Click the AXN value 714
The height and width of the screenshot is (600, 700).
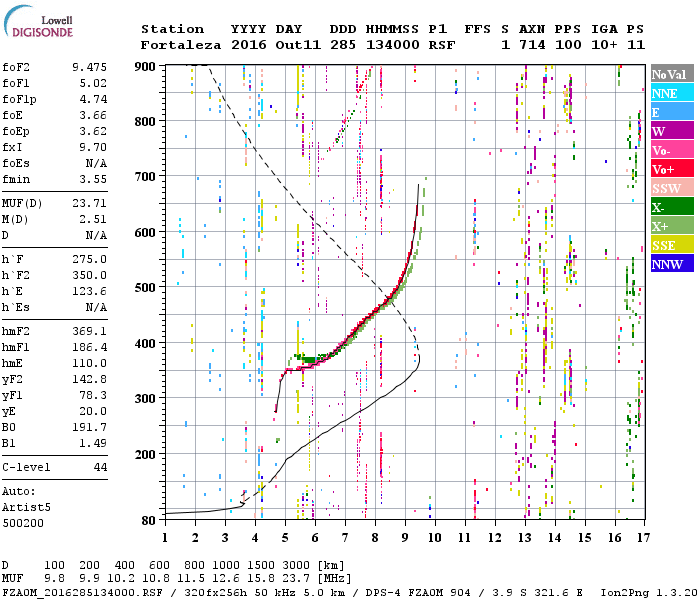pos(532,45)
